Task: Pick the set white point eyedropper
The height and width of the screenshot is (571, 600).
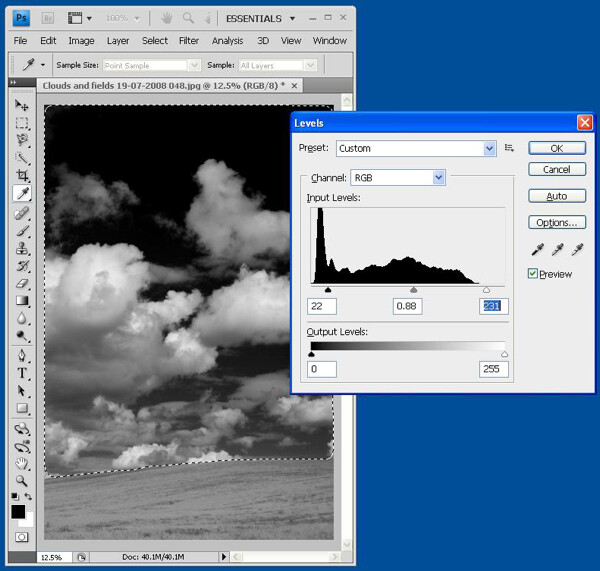Action: coord(577,250)
